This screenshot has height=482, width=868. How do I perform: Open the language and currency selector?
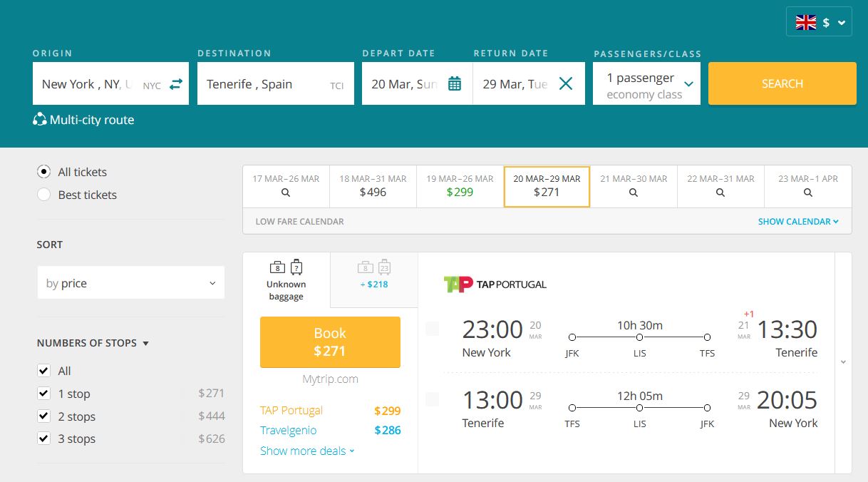coord(819,22)
